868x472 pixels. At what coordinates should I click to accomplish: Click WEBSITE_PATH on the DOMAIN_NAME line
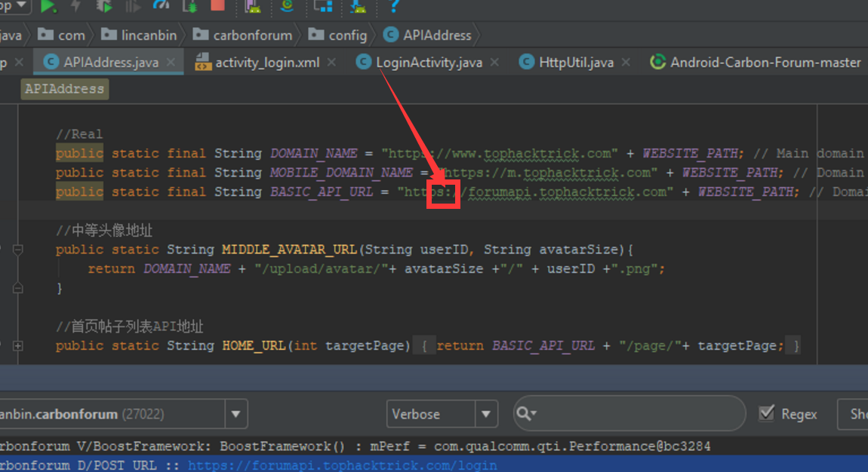(690, 154)
